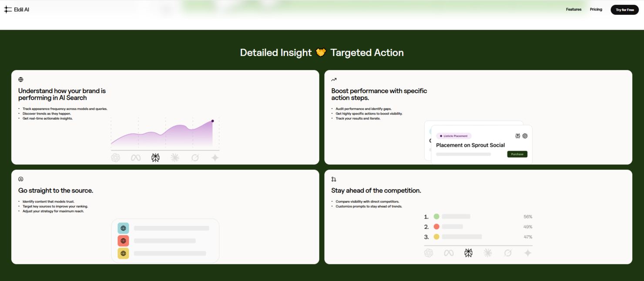This screenshot has width=644, height=281.
Task: Open the Pricing menu item
Action: (596, 9)
